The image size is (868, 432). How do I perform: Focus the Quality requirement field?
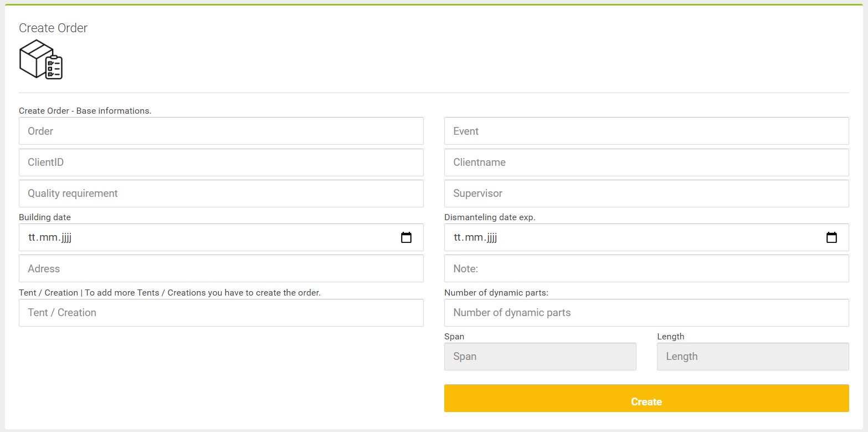tap(221, 194)
